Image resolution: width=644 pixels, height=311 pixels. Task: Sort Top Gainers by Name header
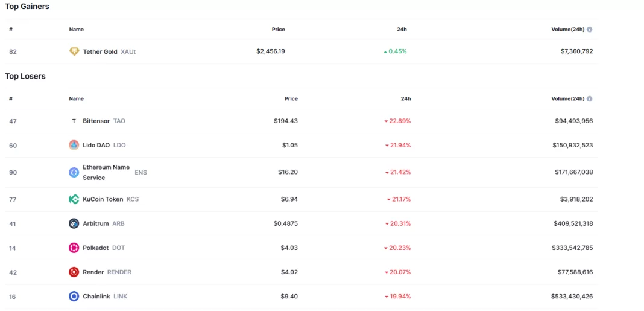(76, 30)
